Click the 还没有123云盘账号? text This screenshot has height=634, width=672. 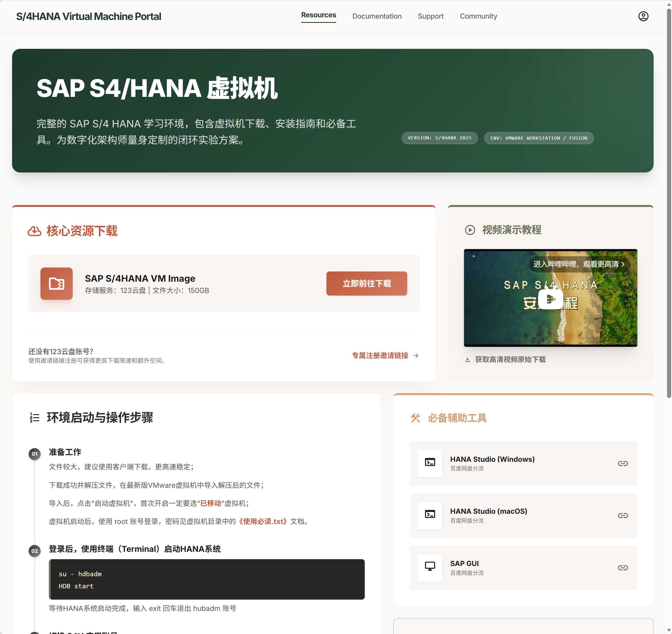pyautogui.click(x=61, y=352)
